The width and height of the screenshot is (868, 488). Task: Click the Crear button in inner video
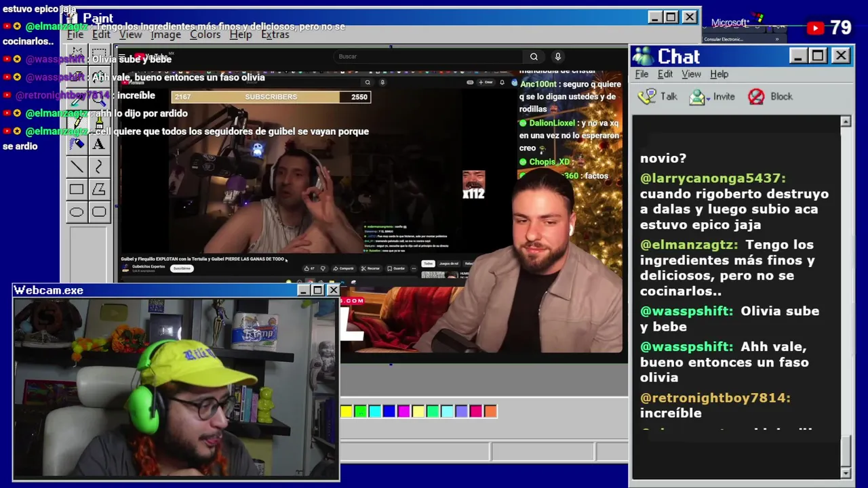[x=486, y=82]
